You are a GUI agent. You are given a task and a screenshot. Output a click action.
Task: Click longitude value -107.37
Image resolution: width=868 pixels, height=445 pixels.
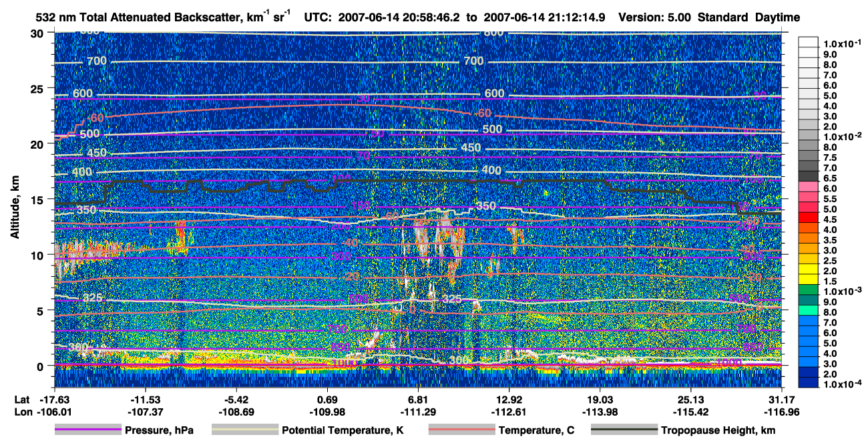146,412
